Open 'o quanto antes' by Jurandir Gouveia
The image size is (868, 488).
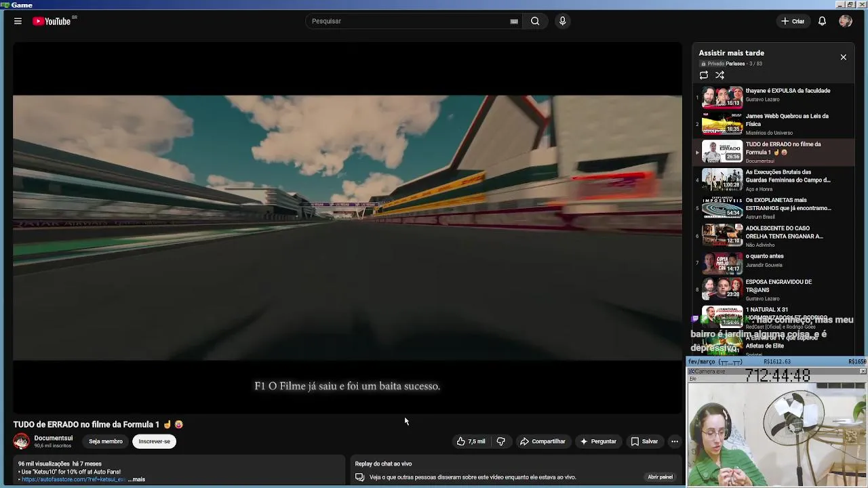[774, 263]
